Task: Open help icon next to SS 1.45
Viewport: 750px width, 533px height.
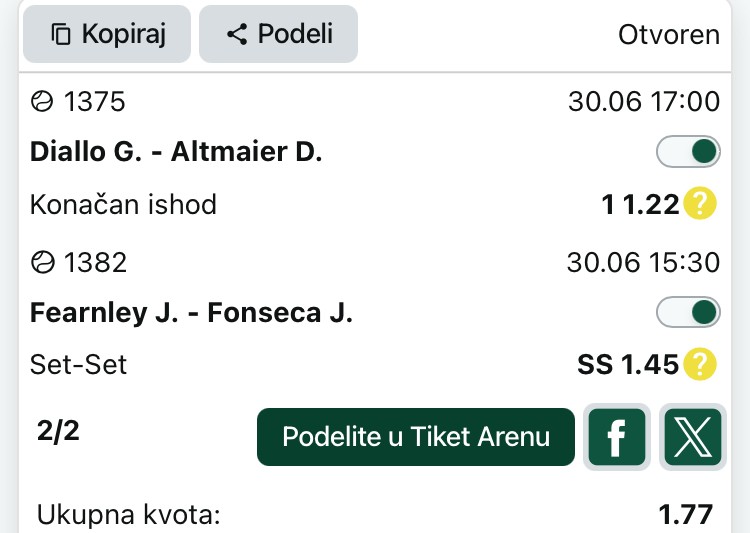Action: coord(700,364)
